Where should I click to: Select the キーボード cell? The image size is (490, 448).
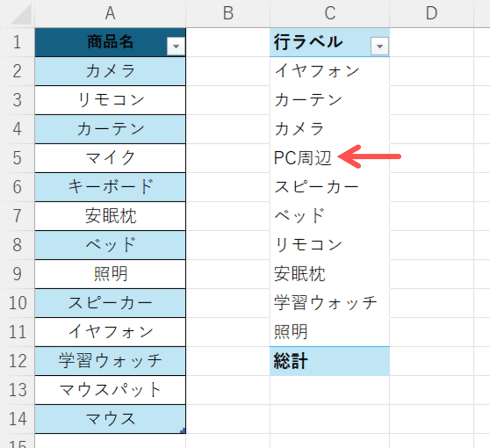[110, 187]
